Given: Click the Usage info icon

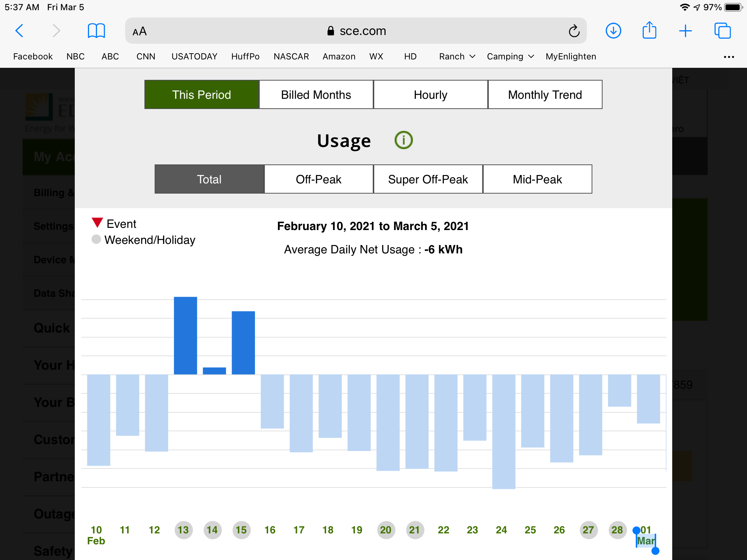Looking at the screenshot, I should point(403,140).
